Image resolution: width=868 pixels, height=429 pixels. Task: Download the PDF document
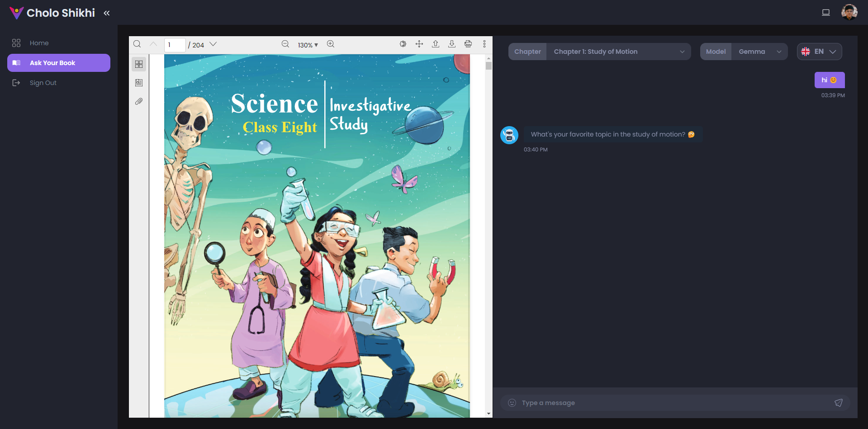tap(452, 44)
